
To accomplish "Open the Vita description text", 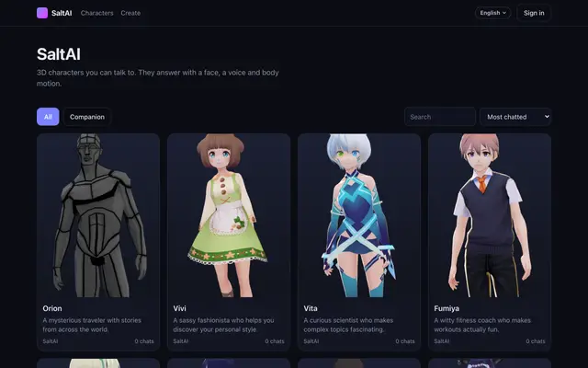I will [348, 325].
